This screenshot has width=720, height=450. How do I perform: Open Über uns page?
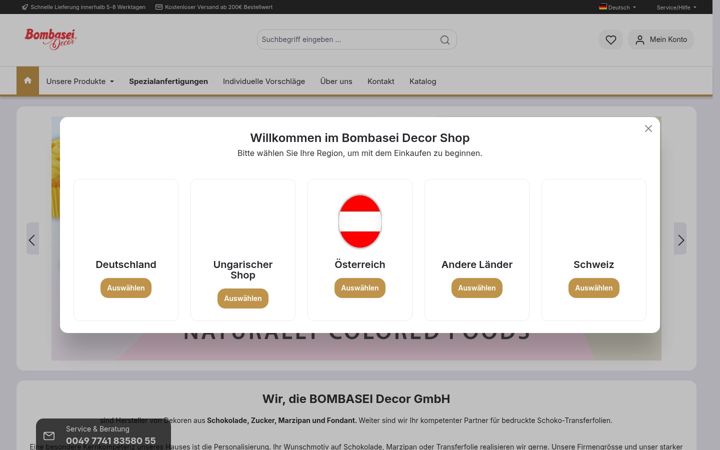pos(336,81)
